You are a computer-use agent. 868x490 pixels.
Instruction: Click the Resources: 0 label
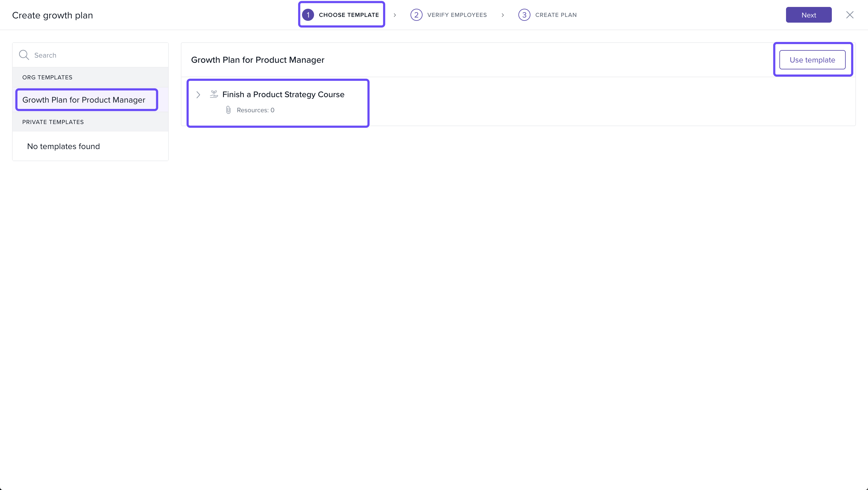255,110
